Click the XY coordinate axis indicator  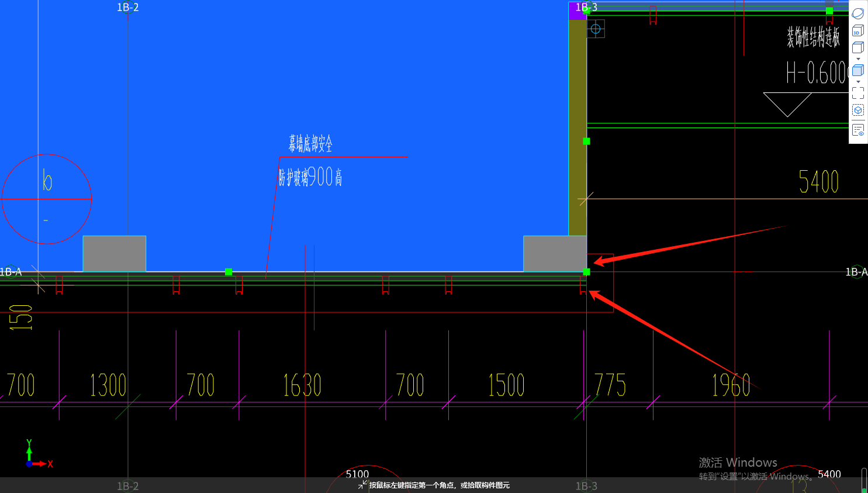[39, 454]
